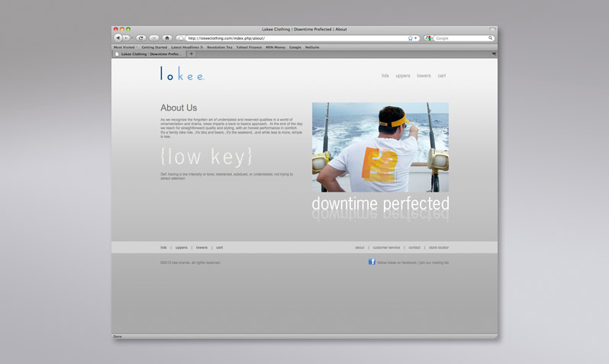Open the lowers link in the top navigation
This screenshot has height=364, width=609.
tap(424, 76)
